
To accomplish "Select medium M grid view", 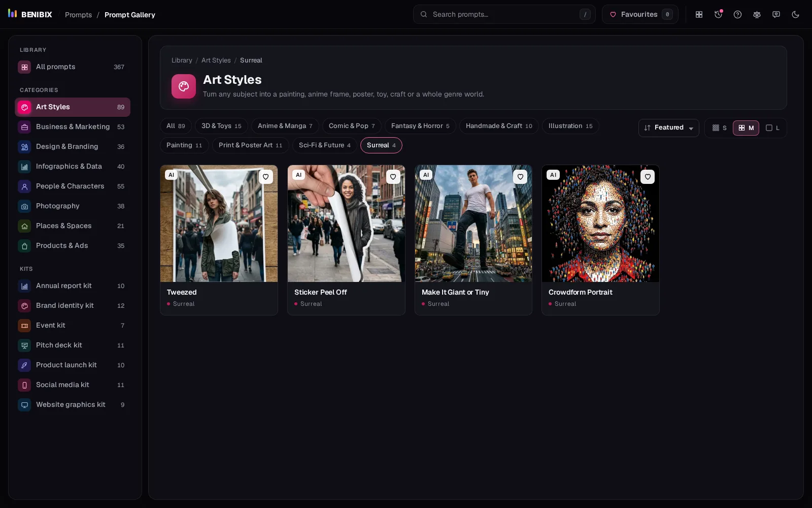I will pyautogui.click(x=746, y=128).
